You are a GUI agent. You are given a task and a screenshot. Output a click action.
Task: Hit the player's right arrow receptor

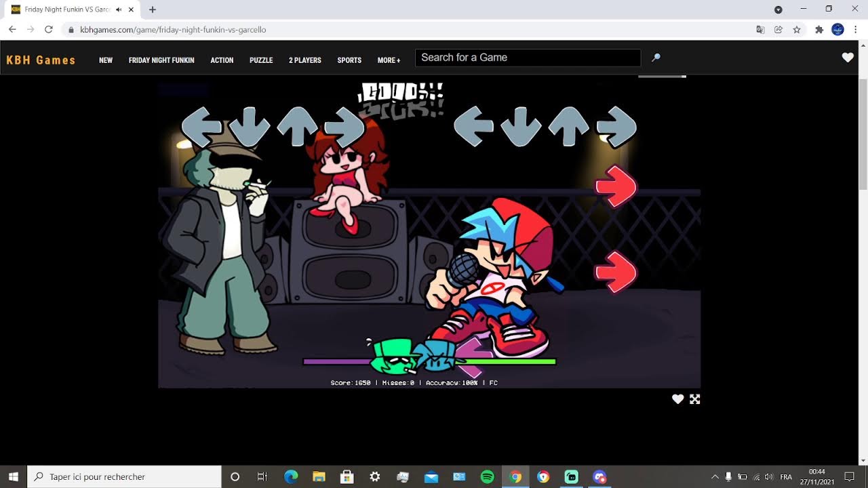(x=616, y=127)
